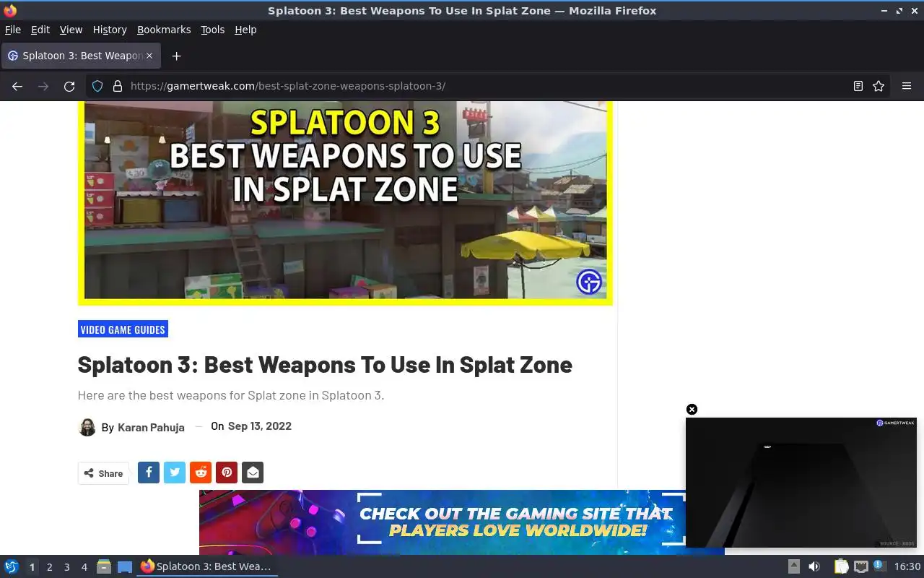Image resolution: width=924 pixels, height=578 pixels.
Task: Click the Share button
Action: [x=103, y=473]
